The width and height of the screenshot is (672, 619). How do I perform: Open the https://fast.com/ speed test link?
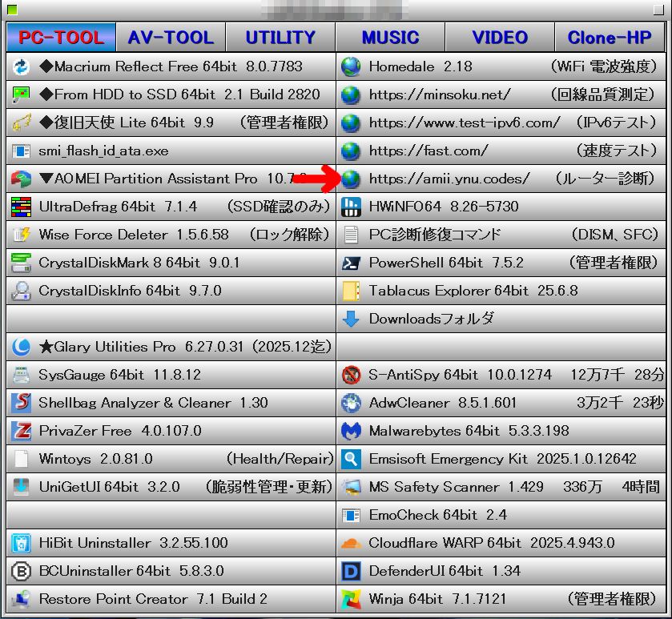pos(501,151)
